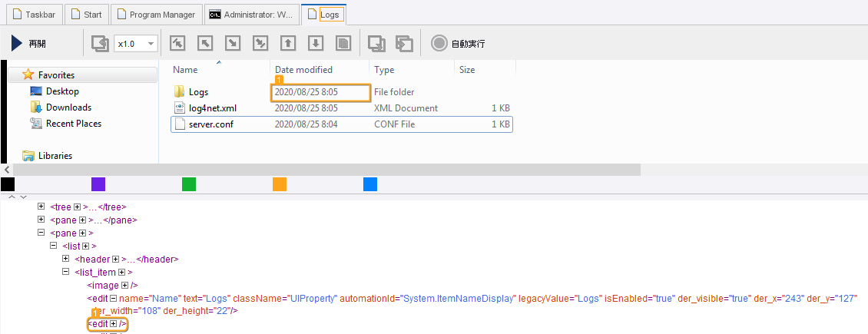This screenshot has width=868, height=334.
Task: Expand attributes of the highlighted <edit> element
Action: (114, 324)
